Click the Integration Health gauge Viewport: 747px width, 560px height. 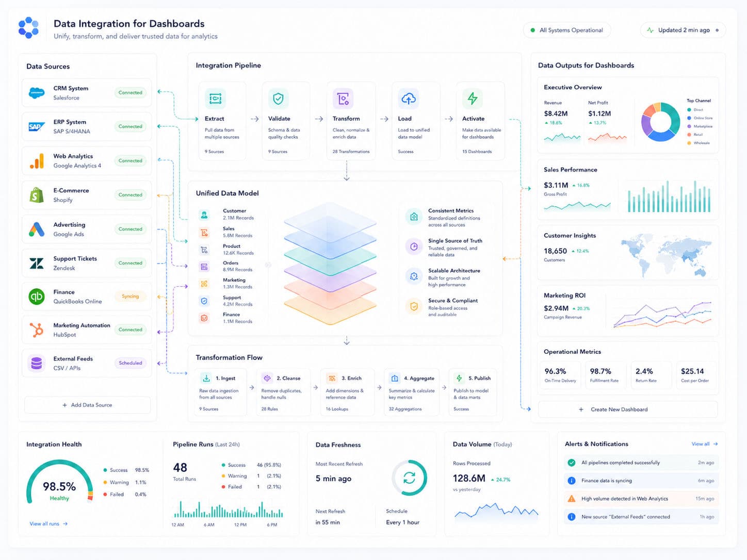click(x=60, y=481)
